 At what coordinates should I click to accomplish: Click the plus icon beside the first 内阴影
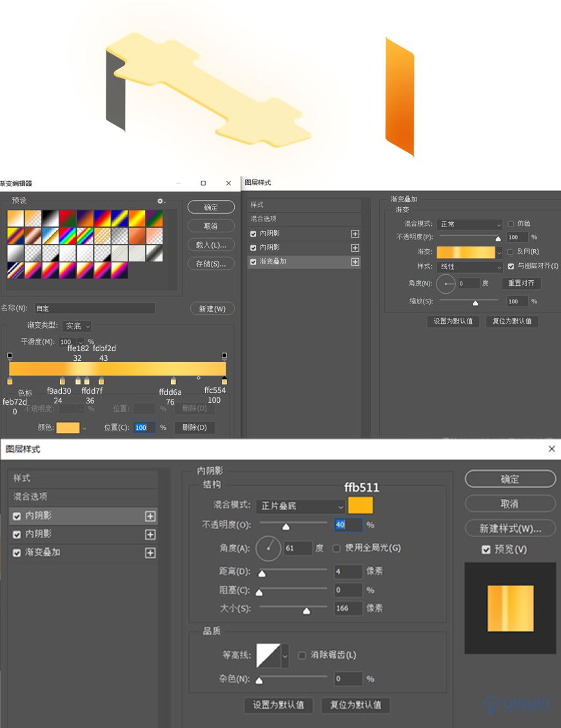(150, 516)
